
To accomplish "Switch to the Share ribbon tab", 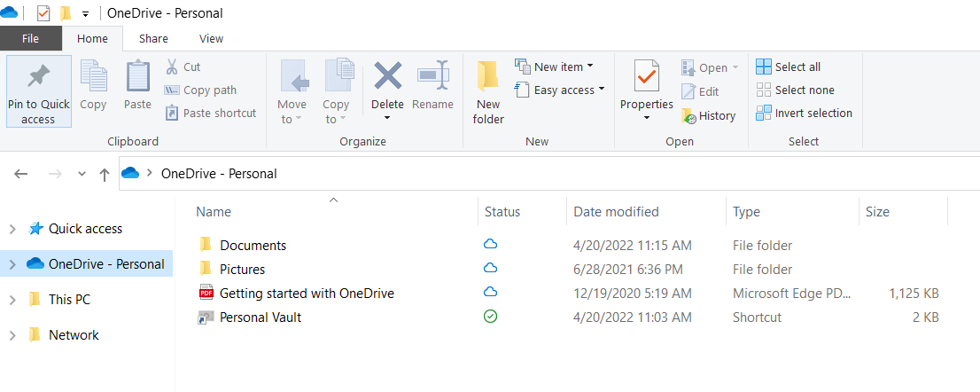I will click(153, 38).
